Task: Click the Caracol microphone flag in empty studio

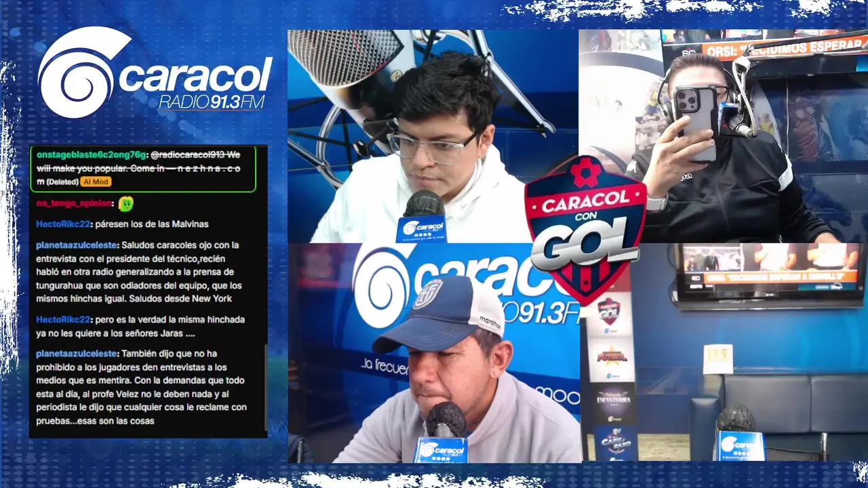Action: click(740, 445)
